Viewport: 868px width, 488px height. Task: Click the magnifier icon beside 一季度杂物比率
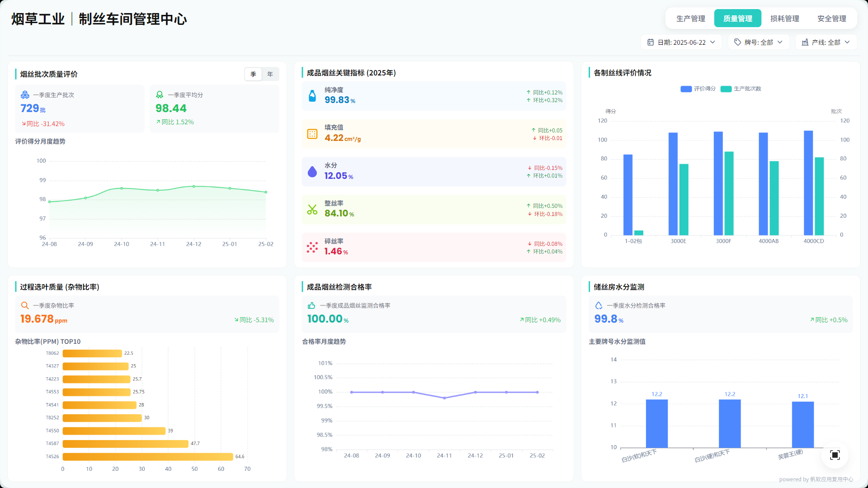[x=25, y=305]
